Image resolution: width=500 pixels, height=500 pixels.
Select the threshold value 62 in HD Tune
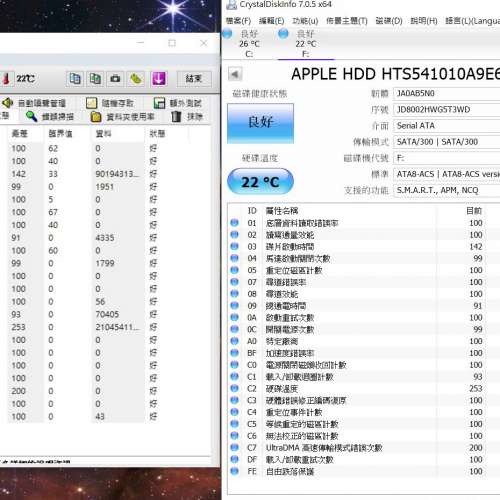click(53, 148)
